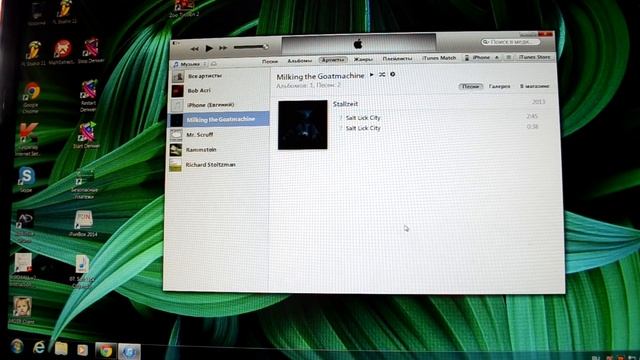Click the В магазине button
Viewport: 640px width, 360px height.
(x=534, y=86)
